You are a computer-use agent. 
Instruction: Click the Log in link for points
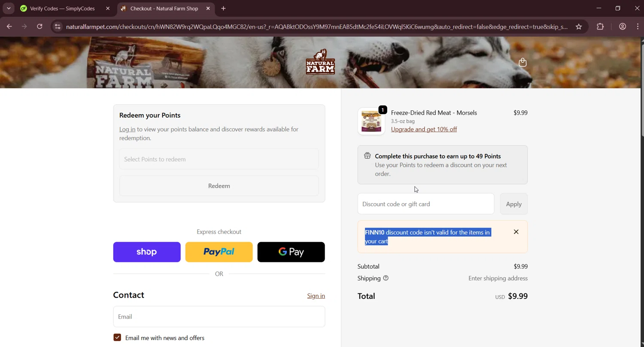click(127, 129)
